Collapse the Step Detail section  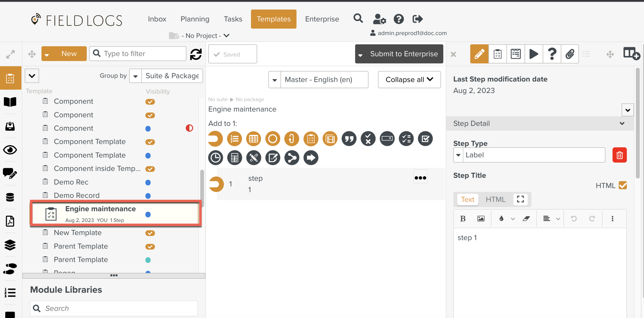coord(622,123)
